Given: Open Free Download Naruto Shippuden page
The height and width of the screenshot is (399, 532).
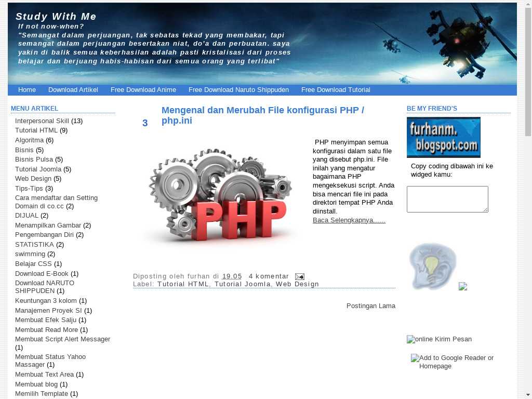Looking at the screenshot, I should click(238, 90).
